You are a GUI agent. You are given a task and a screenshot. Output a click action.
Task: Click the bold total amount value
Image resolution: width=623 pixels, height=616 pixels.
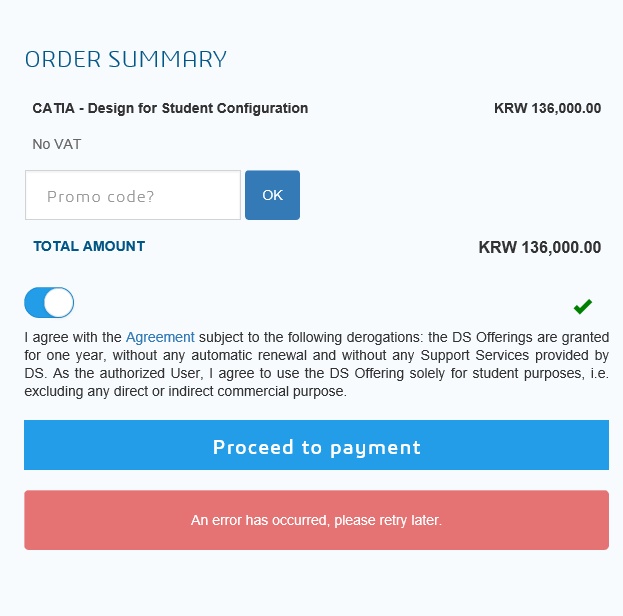click(540, 247)
